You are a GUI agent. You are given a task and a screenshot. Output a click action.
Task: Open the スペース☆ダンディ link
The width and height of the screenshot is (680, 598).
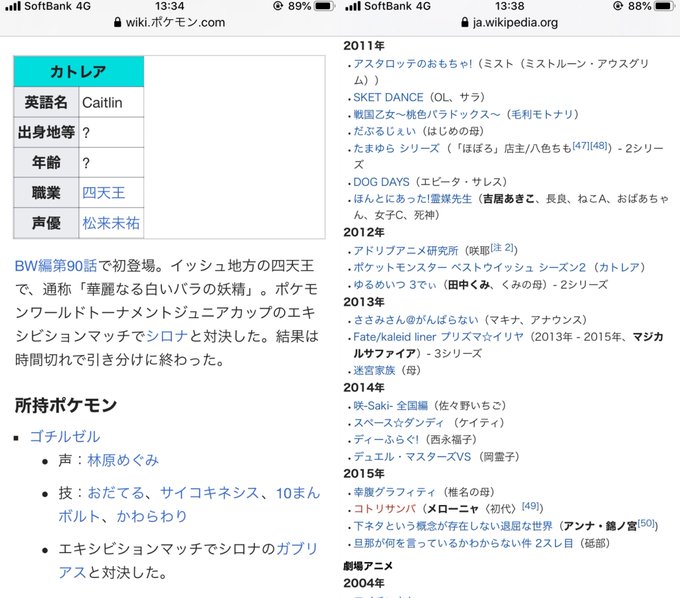point(399,422)
